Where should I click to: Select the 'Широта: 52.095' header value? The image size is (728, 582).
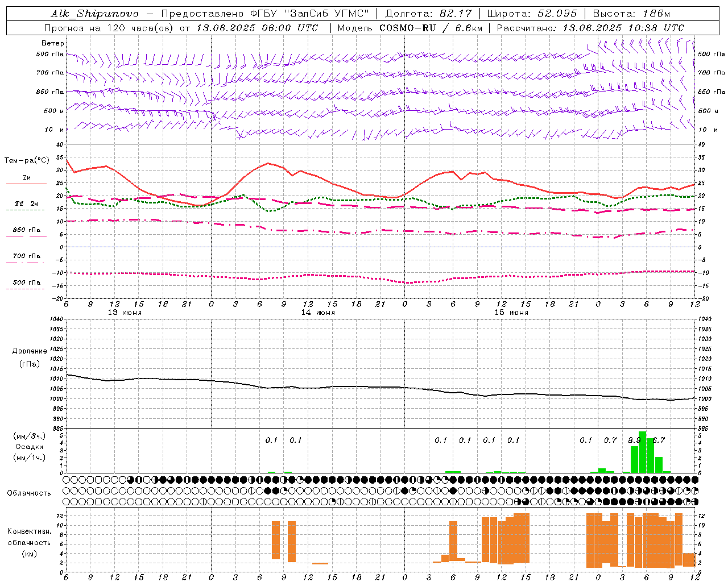(x=532, y=14)
